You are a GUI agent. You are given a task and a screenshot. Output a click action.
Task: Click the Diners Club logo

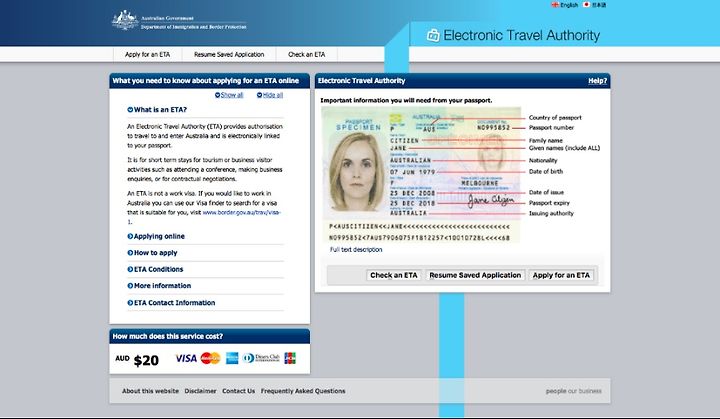[261, 358]
